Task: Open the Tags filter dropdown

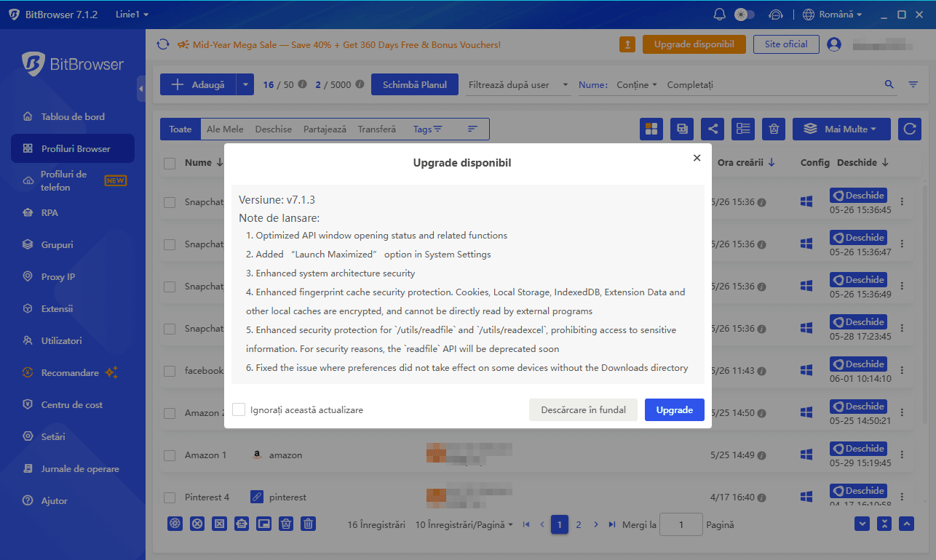Action: (427, 129)
